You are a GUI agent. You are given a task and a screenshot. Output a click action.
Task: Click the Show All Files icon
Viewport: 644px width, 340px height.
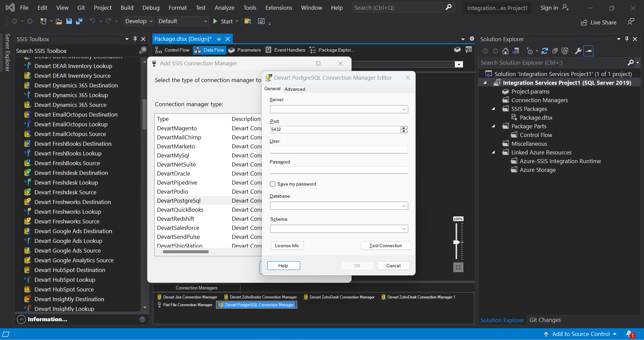pos(565,51)
